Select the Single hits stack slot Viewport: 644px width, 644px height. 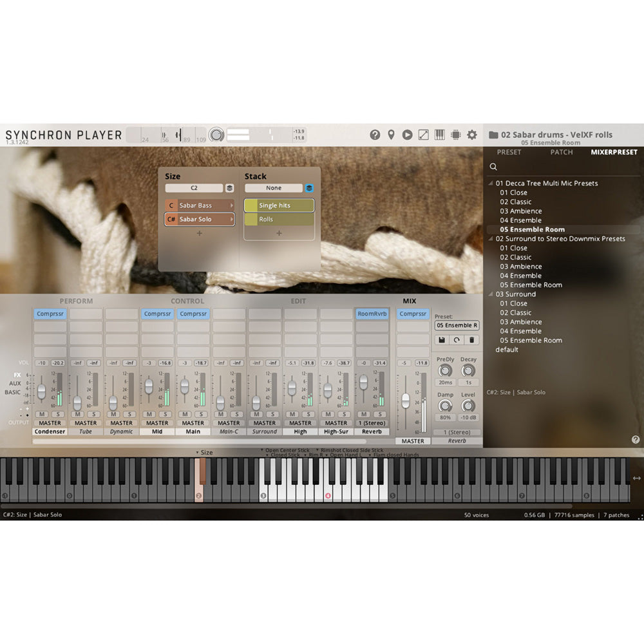[279, 205]
